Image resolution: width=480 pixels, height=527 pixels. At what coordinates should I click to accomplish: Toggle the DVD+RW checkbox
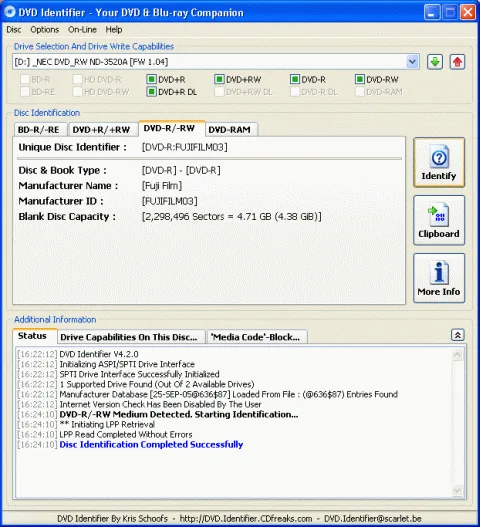[219, 79]
